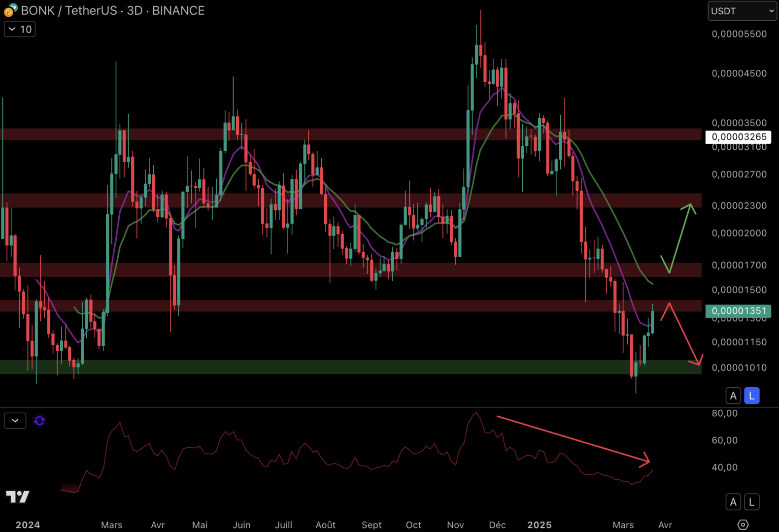Toggle log scale on the main price chart
This screenshot has height=532, width=779.
(x=751, y=396)
